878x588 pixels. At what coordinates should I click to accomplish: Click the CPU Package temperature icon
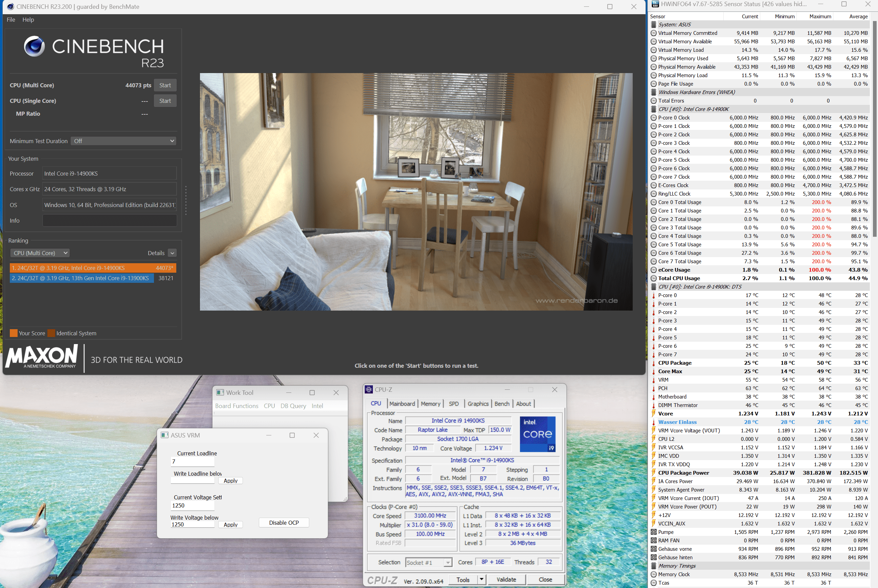[x=653, y=363]
